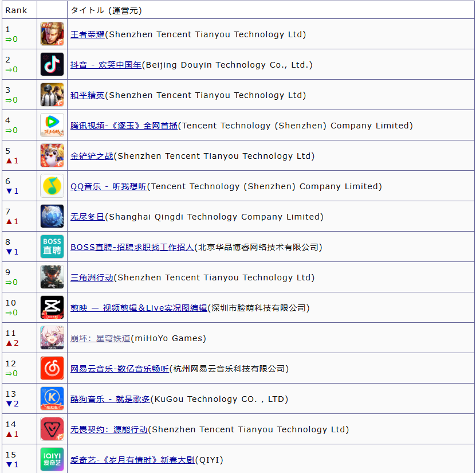Click the (QIYI) publisher text

pos(209,460)
